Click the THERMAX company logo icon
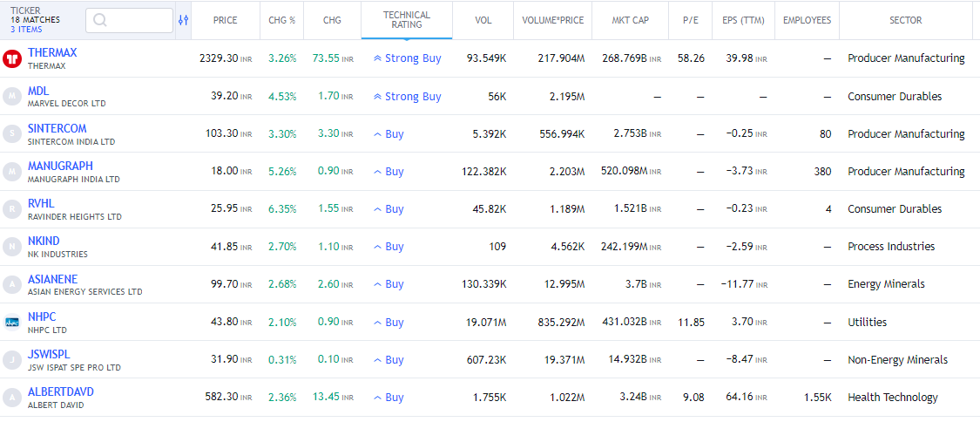This screenshot has width=980, height=422. click(x=12, y=58)
